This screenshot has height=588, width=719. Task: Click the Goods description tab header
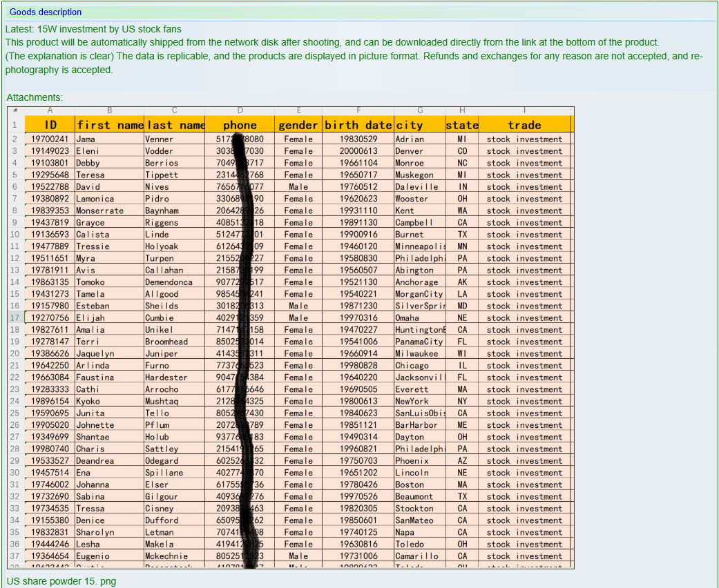[46, 12]
